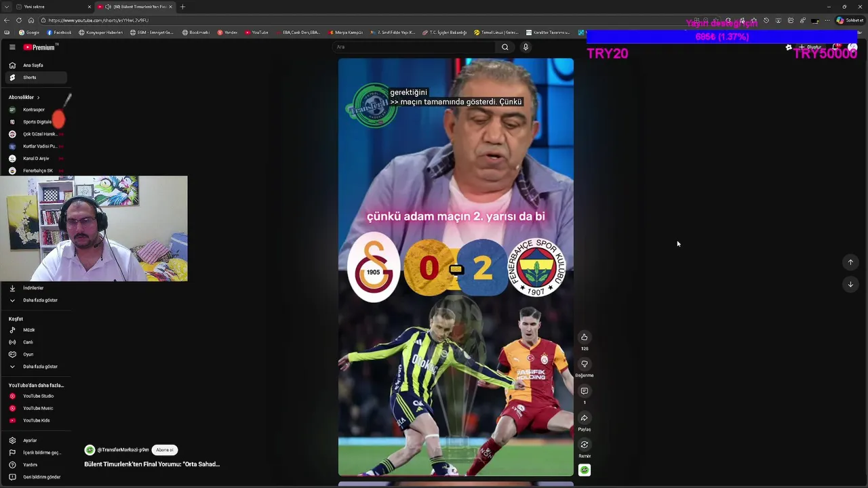This screenshot has width=868, height=488.
Task: Click the Short's title text
Action: tap(152, 464)
